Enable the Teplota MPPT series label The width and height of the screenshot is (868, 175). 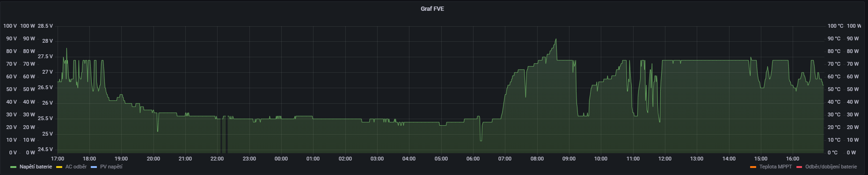tap(775, 167)
